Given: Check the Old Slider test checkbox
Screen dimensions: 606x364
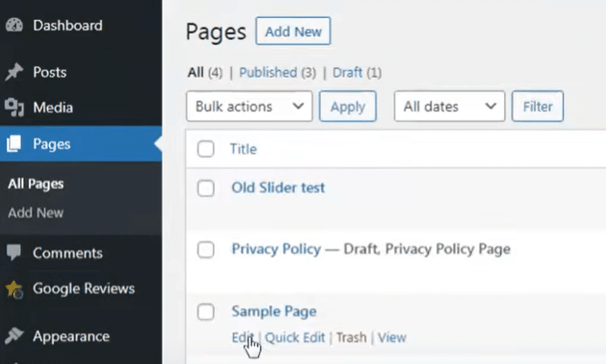Looking at the screenshot, I should coord(205,188).
